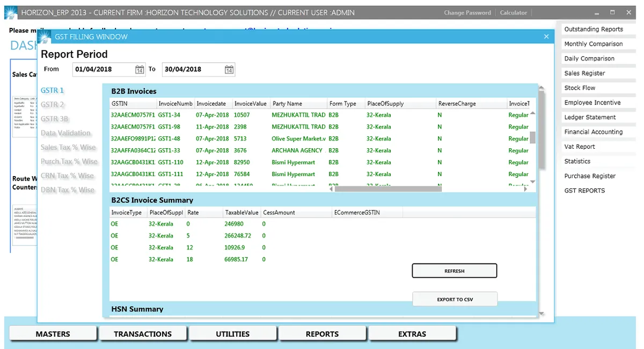This screenshot has height=349, width=644.
Task: Open CRN Tax % Wise view
Action: [68, 175]
